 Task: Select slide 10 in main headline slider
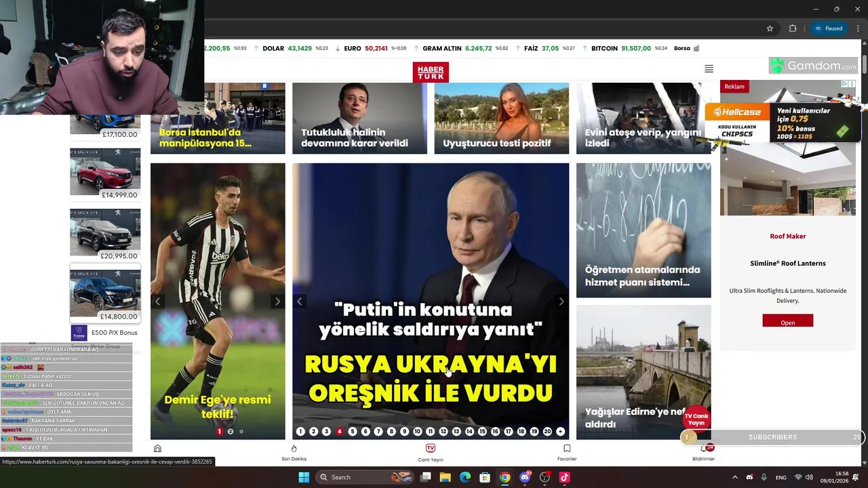point(417,431)
